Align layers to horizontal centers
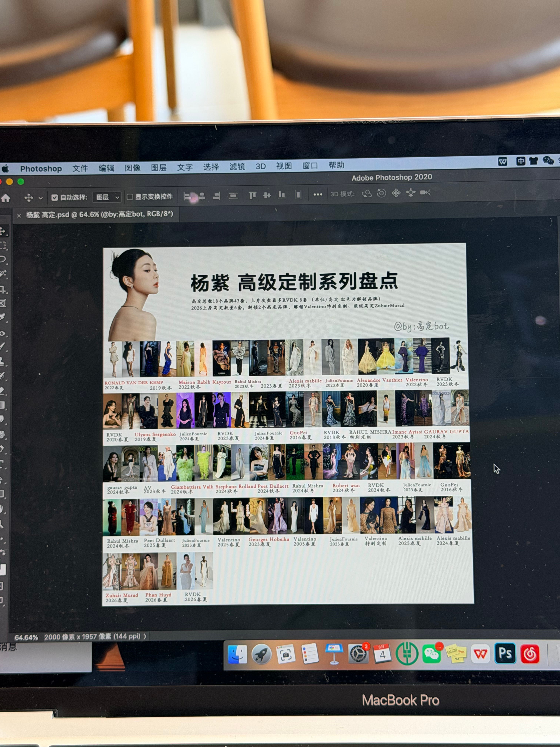The height and width of the screenshot is (747, 560). [202, 196]
